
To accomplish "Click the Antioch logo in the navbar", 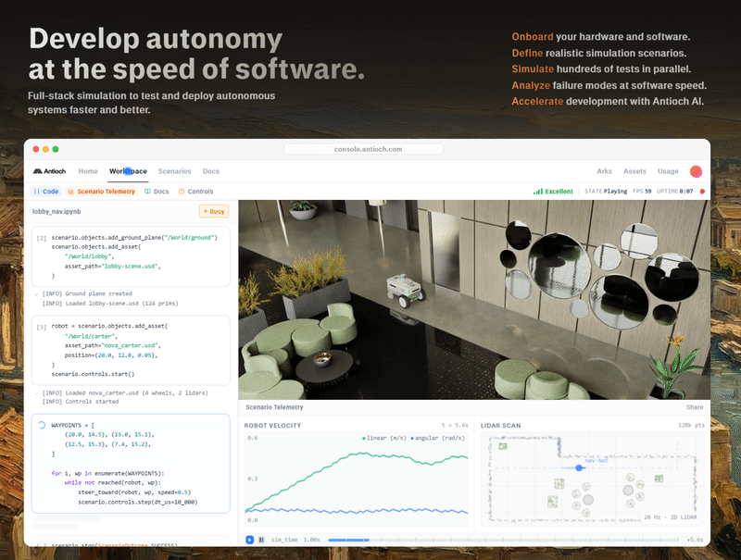I will tap(51, 171).
